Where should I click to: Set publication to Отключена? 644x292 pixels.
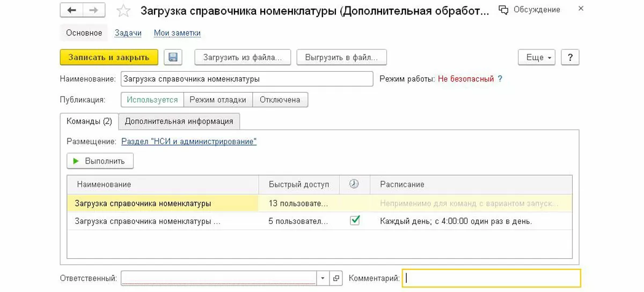click(x=280, y=100)
